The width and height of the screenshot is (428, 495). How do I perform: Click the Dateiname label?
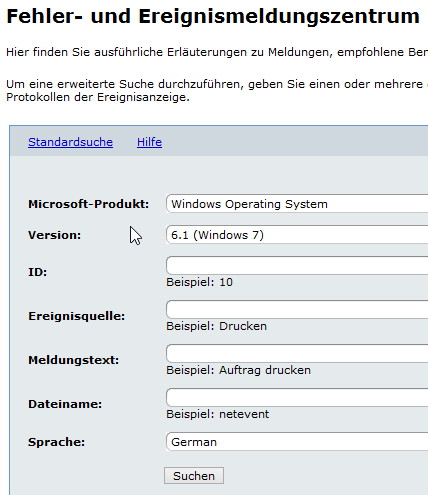[x=65, y=404]
